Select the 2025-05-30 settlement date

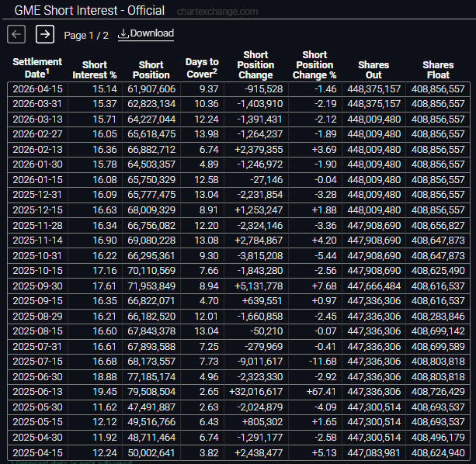point(37,407)
